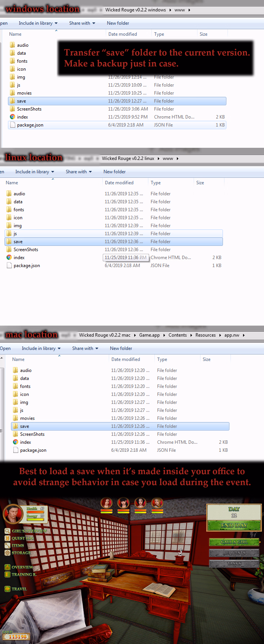
Task: Expand Share with dropdown in linux location
Action: [79, 172]
